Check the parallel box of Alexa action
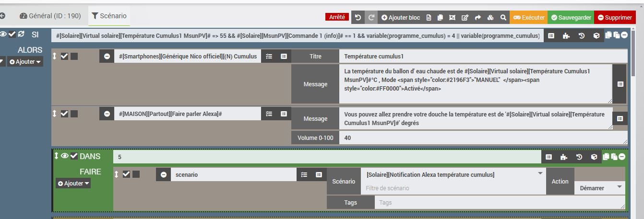 pos(74,114)
